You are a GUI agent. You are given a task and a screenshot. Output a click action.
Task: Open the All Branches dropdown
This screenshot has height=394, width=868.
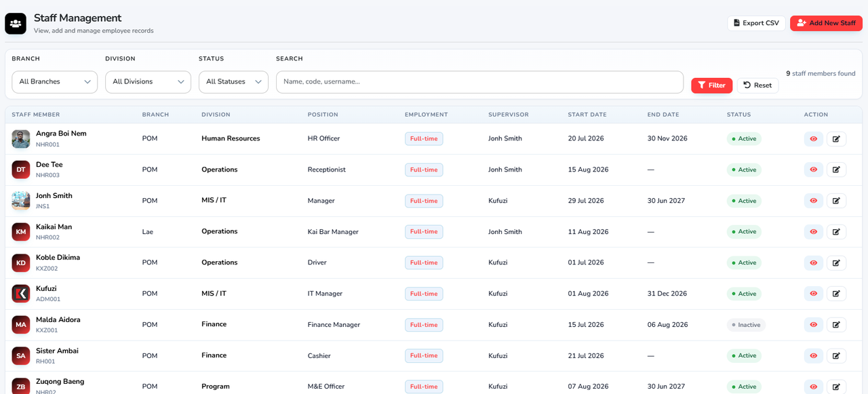pos(55,82)
